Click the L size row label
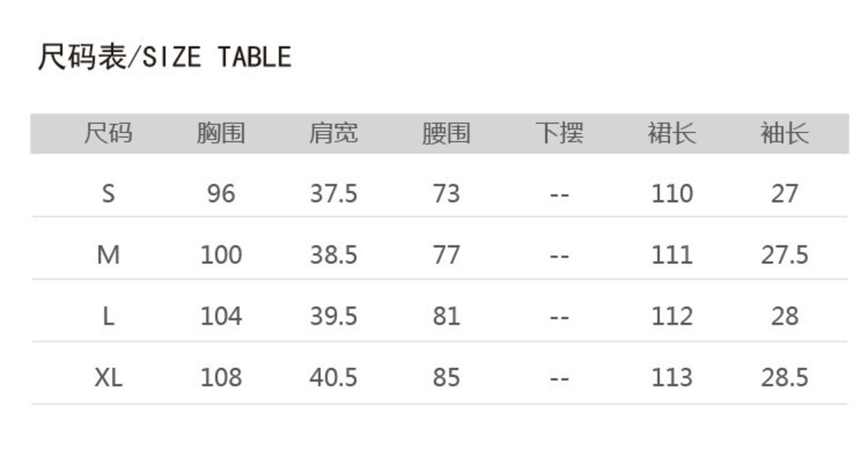 tap(108, 316)
